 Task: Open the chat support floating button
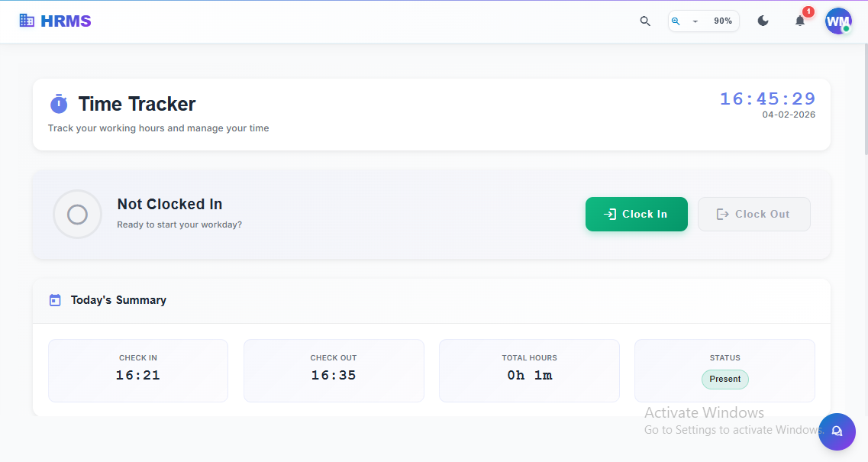[x=837, y=431]
